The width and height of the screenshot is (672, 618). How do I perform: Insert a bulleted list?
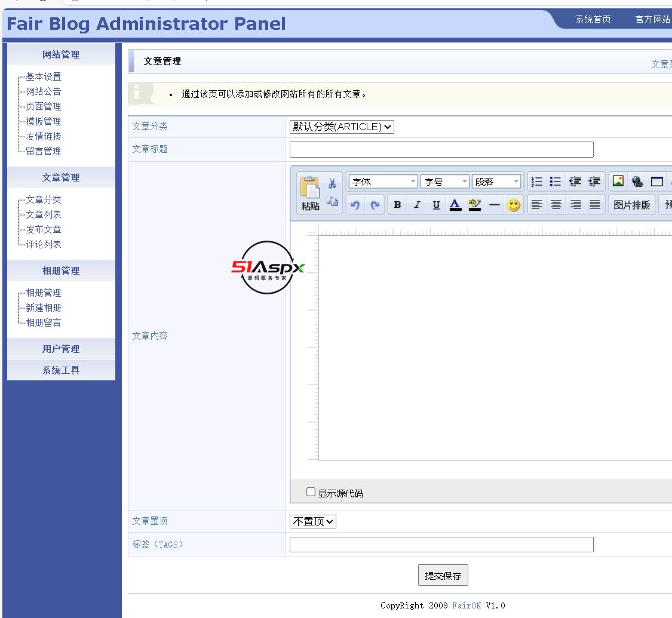click(x=556, y=182)
